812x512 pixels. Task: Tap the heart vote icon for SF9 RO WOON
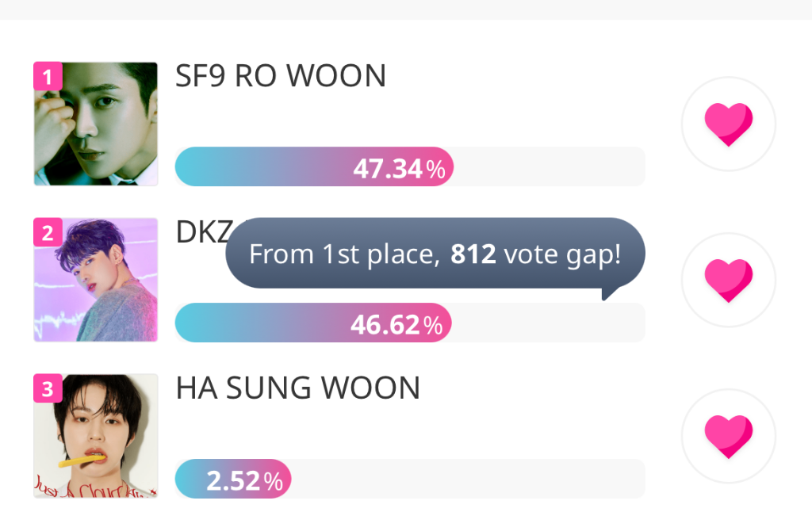728,124
